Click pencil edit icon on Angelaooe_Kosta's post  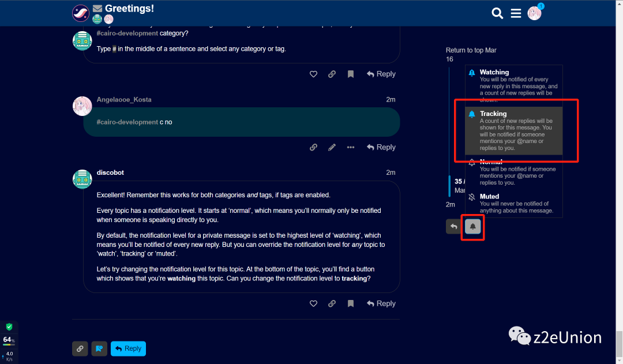coord(332,147)
